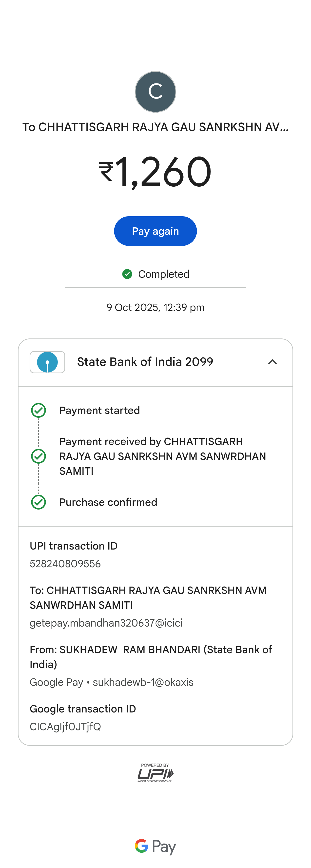Click the recipient avatar letter C
The height and width of the screenshot is (868, 311).
(x=155, y=92)
